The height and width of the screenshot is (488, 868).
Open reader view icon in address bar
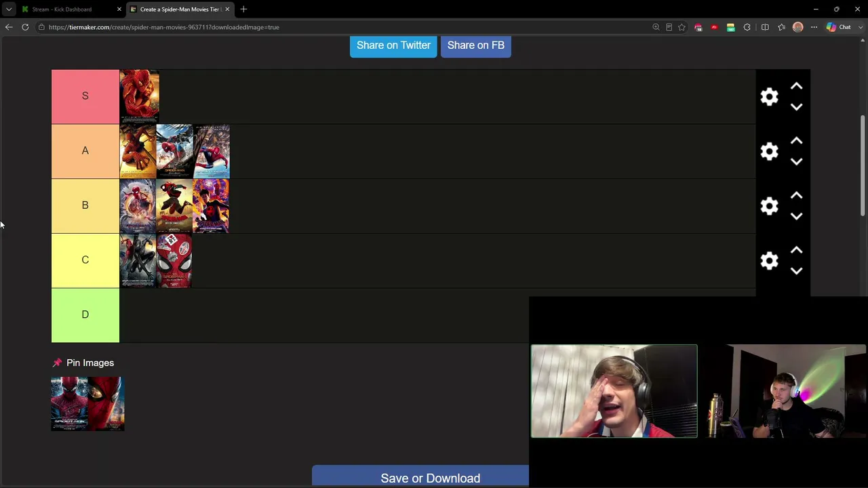click(669, 27)
